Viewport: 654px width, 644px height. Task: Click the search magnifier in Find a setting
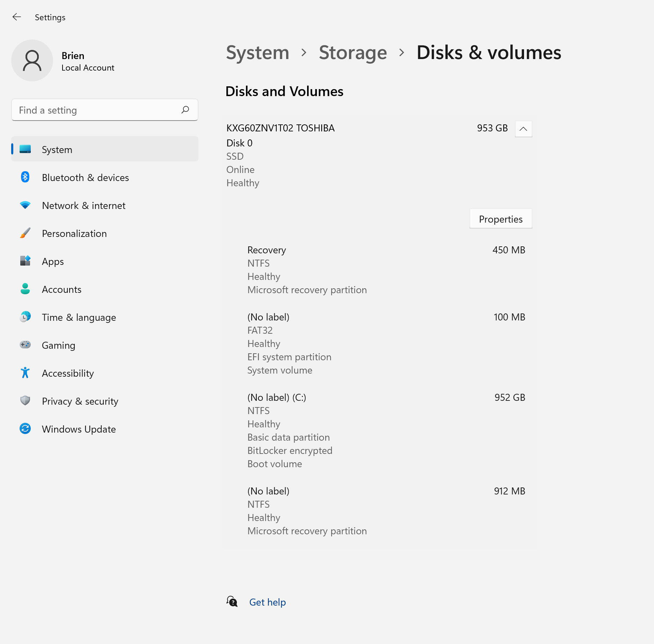[x=186, y=110]
